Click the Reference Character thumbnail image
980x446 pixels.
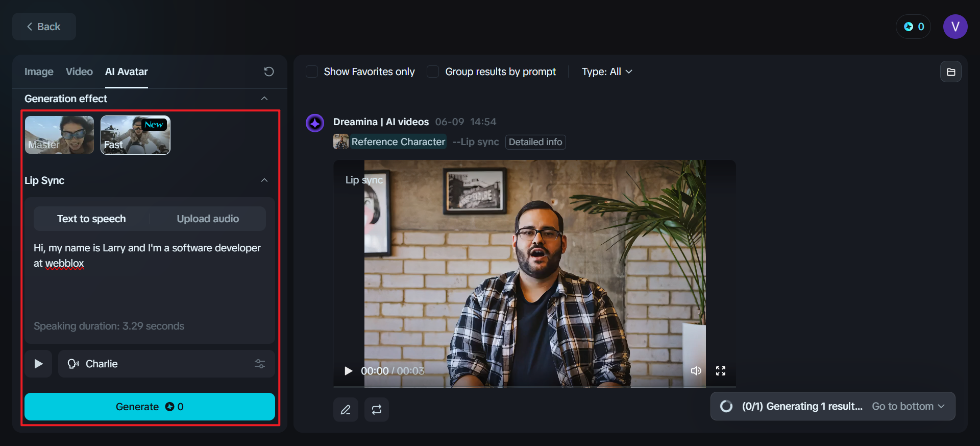(x=341, y=142)
